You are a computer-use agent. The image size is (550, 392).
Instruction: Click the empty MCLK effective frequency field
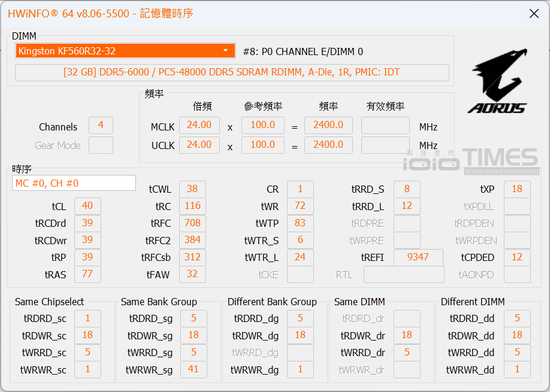[x=385, y=125]
